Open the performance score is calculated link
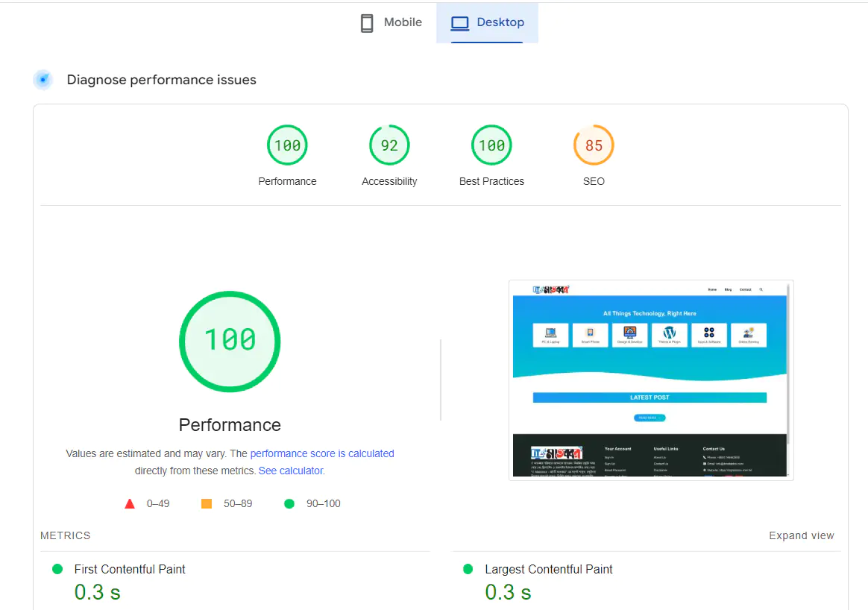The height and width of the screenshot is (610, 868). (x=322, y=453)
